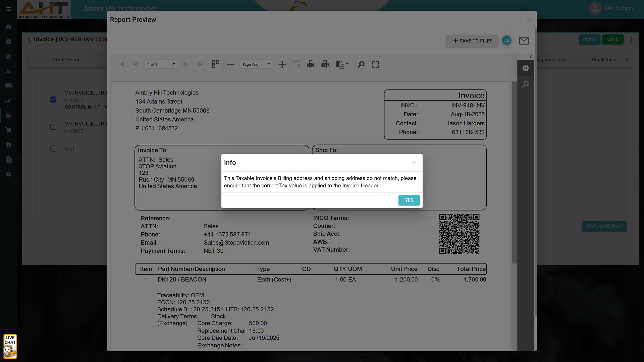Close the Info dialog with X
The image size is (644, 362).
[414, 163]
